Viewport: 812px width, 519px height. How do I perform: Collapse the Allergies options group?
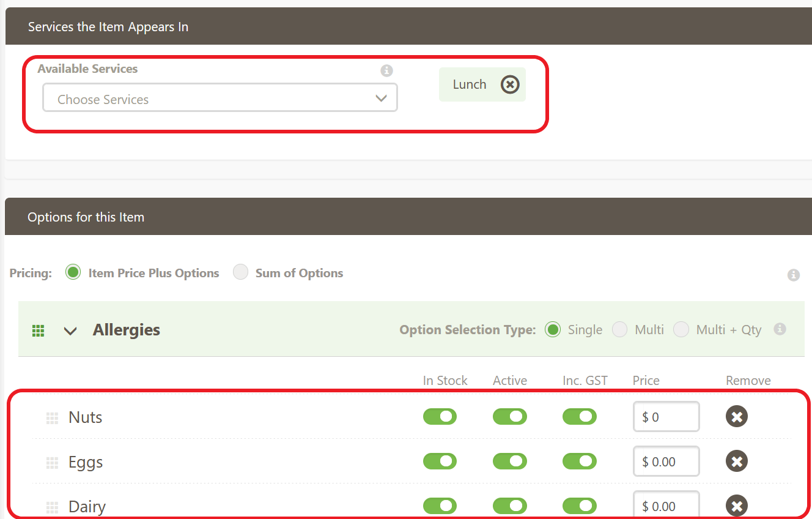click(x=71, y=331)
